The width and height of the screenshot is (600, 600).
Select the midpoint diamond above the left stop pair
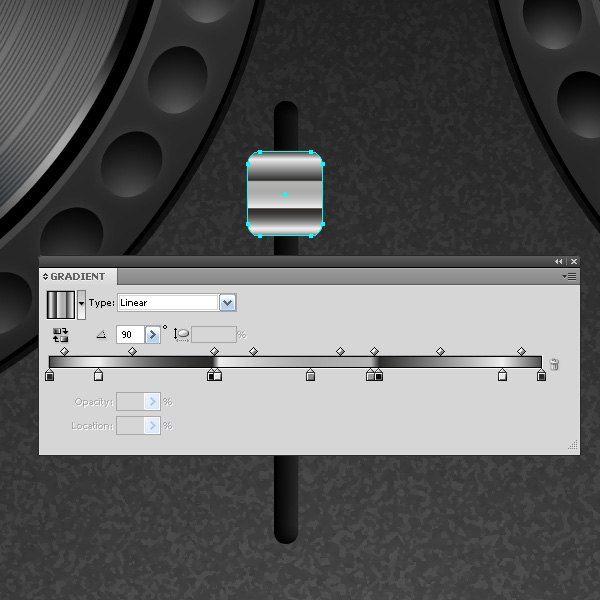(214, 351)
